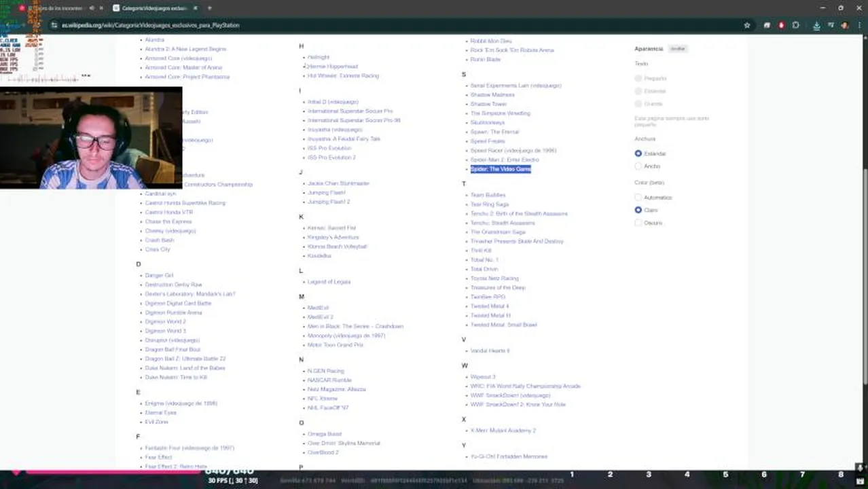Open the MediEvil 2 link
868x489 pixels.
coord(321,317)
